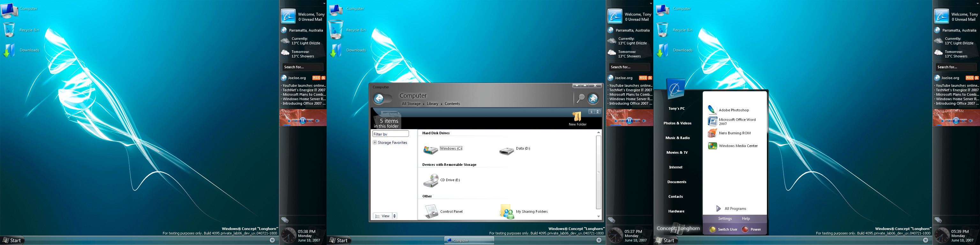Open mail icon beside Welcome, Tony in 05:38 PM sidebar
Viewport: 980px width, 245px height.
[x=288, y=16]
